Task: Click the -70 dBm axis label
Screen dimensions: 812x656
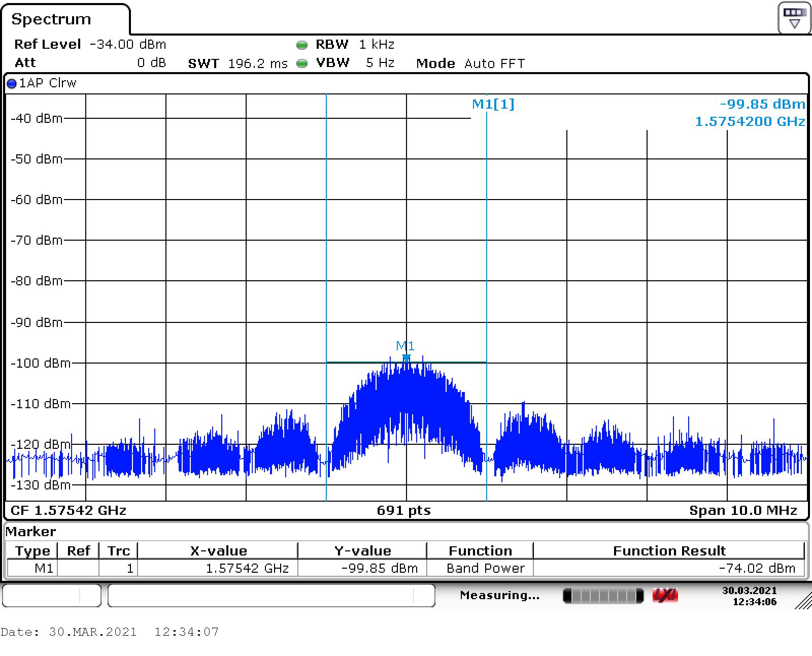Action: (37, 240)
